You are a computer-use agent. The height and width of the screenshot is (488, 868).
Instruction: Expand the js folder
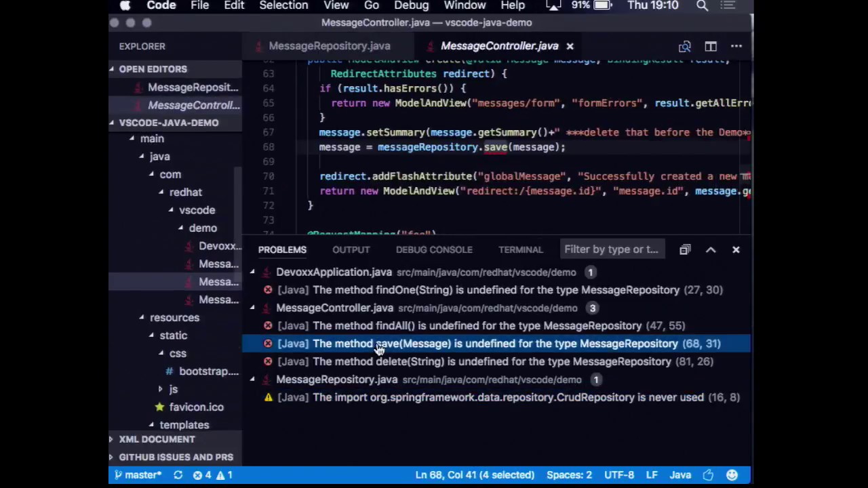click(173, 389)
